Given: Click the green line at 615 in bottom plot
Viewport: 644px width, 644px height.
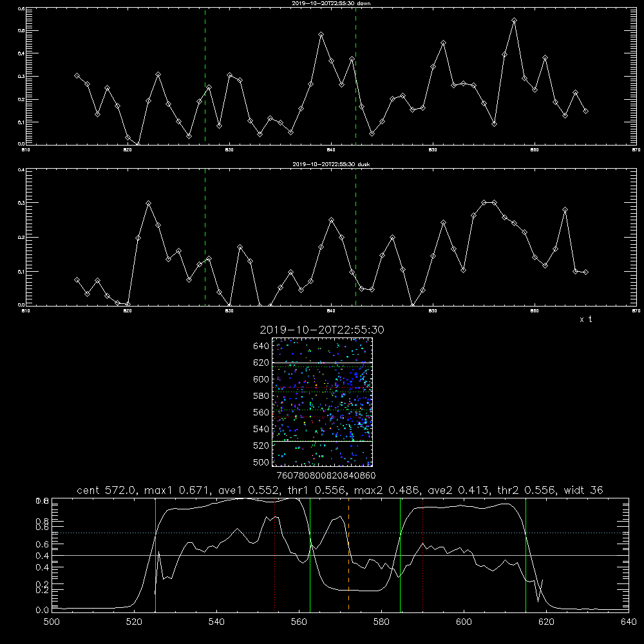Looking at the screenshot, I should click(x=526, y=554).
